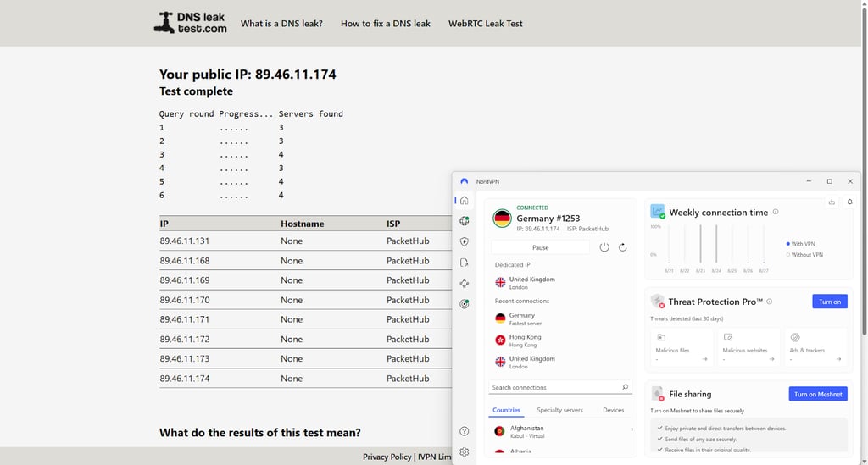The height and width of the screenshot is (465, 868).
Task: Switch to the Countries tab
Action: pyautogui.click(x=506, y=410)
